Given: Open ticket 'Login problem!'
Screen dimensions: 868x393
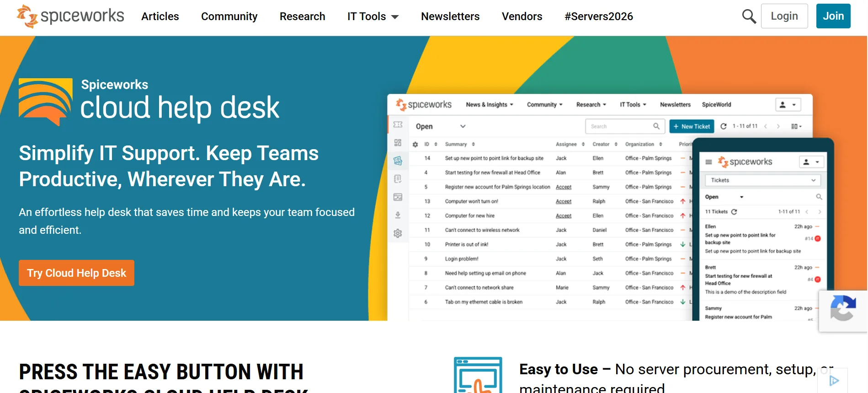Looking at the screenshot, I should (462, 259).
